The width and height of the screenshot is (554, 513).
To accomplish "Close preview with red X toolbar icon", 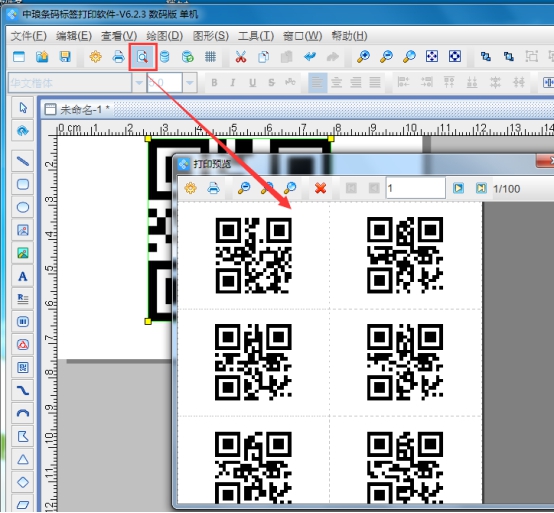I will [x=320, y=188].
